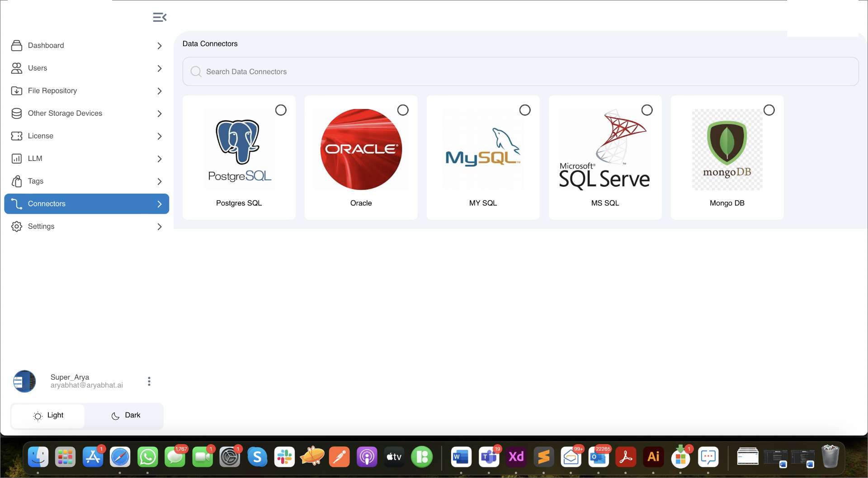The width and height of the screenshot is (868, 478).
Task: Click the Postgres SQL card label
Action: tap(239, 203)
